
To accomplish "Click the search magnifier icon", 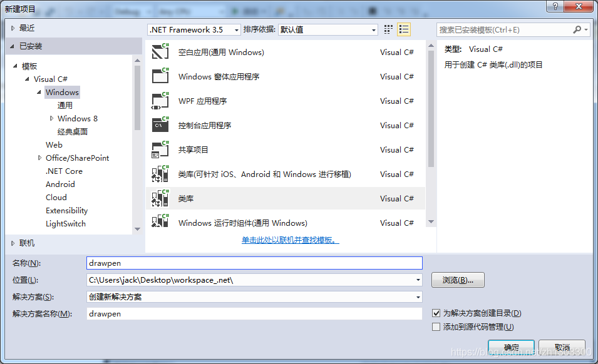I will click(x=577, y=29).
